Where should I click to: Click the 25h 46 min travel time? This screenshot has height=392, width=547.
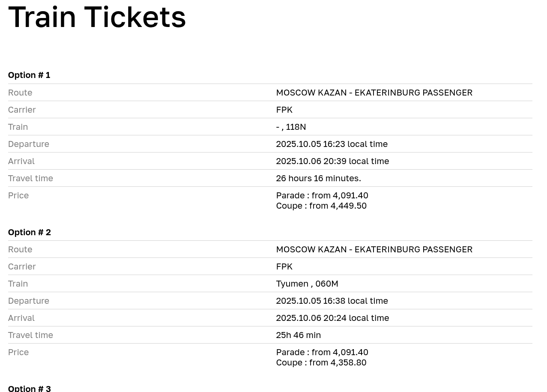(x=298, y=335)
